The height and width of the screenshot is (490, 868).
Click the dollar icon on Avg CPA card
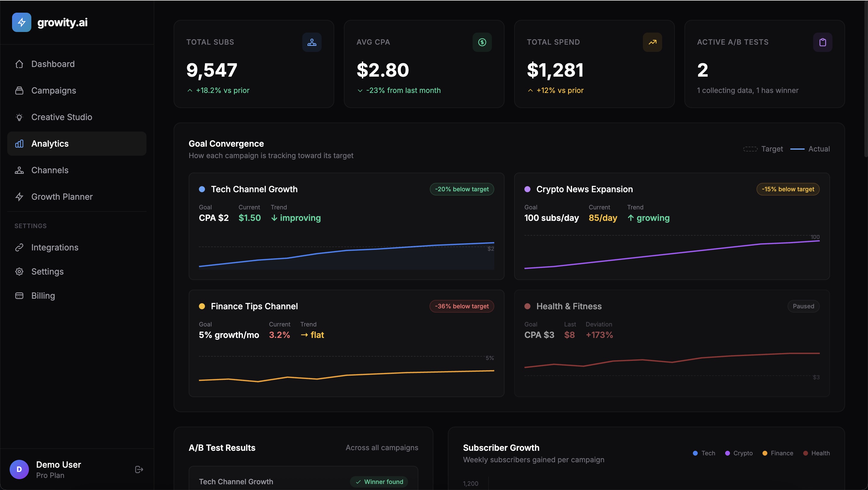click(x=482, y=42)
